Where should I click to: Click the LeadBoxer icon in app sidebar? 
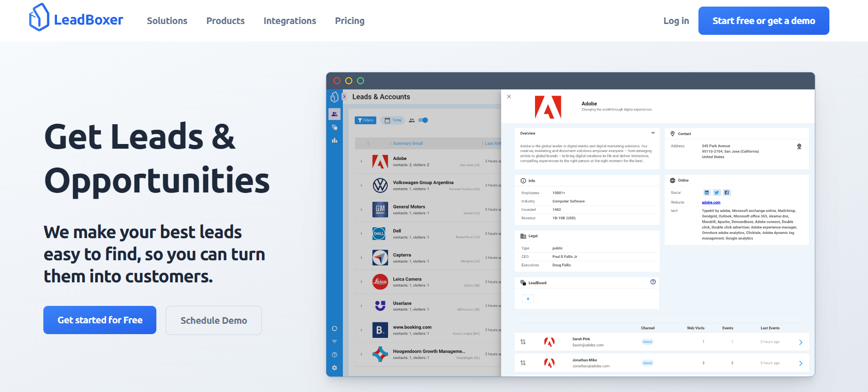334,97
